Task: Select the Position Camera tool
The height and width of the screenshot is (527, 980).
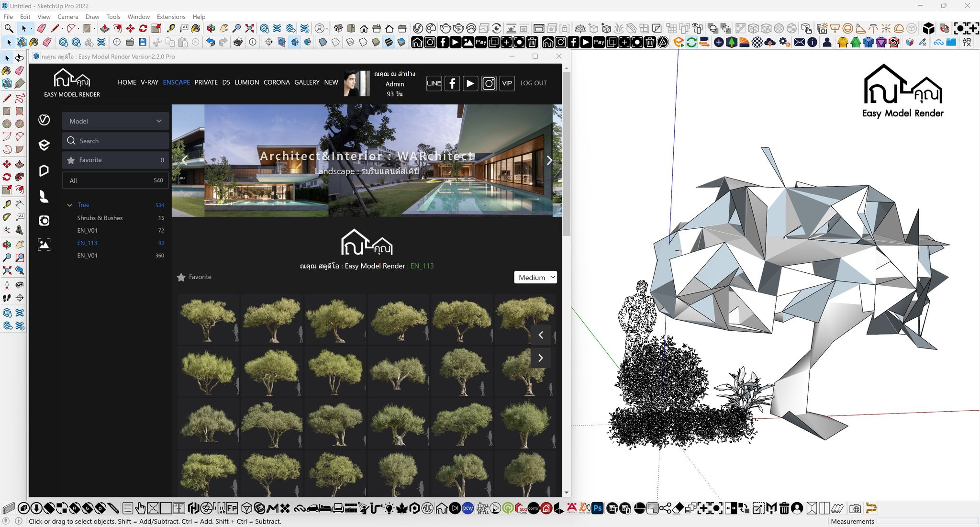Action: point(7,285)
